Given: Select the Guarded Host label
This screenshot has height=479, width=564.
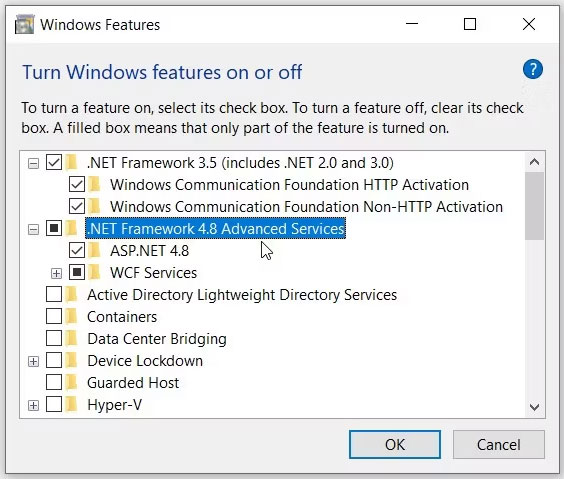Looking at the screenshot, I should [133, 383].
